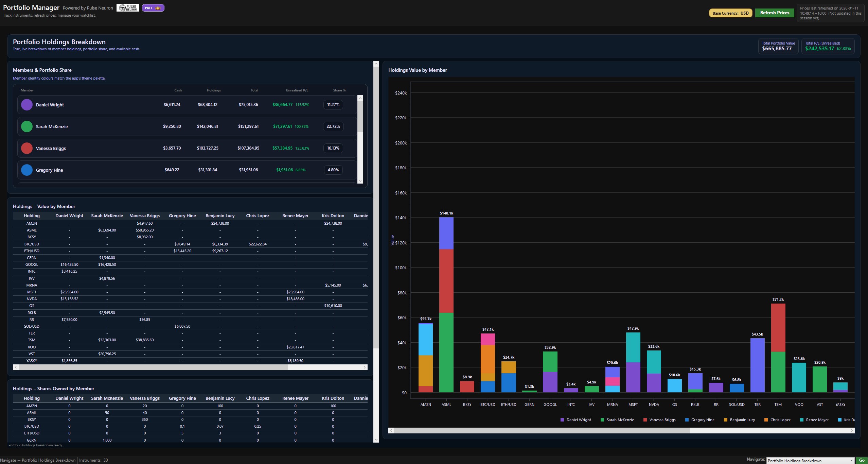This screenshot has height=464, width=868.
Task: Click the down arrow on the members list scrollbar
Action: (361, 181)
